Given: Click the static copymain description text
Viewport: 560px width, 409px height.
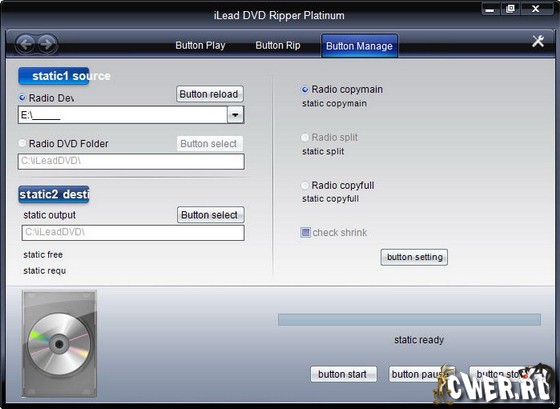Looking at the screenshot, I should 334,104.
